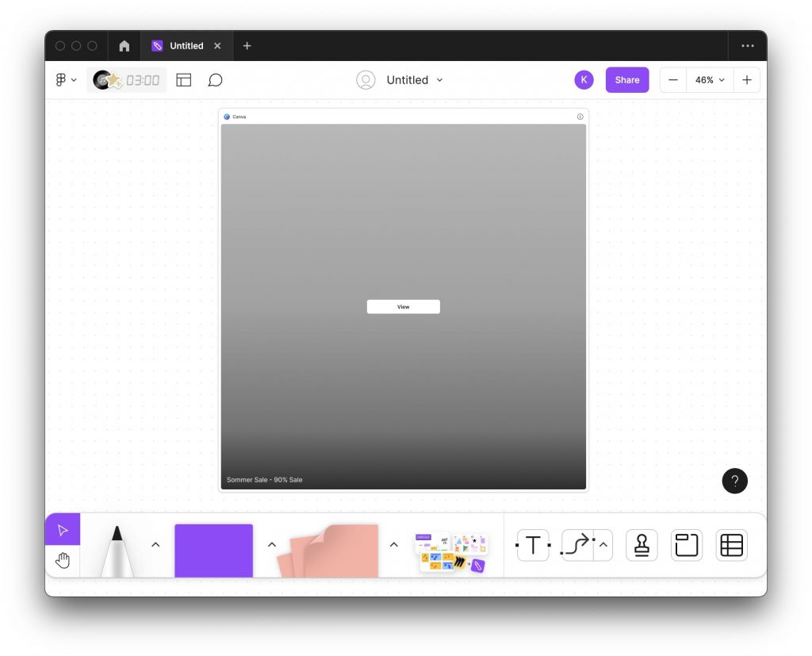Switch to the Untitled file tab
This screenshot has width=812, height=656.
click(x=186, y=45)
